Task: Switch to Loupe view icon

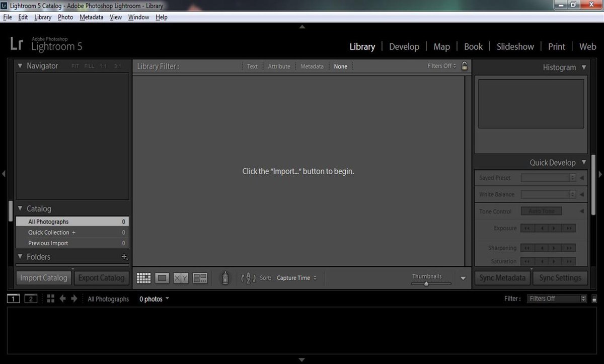Action: pyautogui.click(x=162, y=278)
